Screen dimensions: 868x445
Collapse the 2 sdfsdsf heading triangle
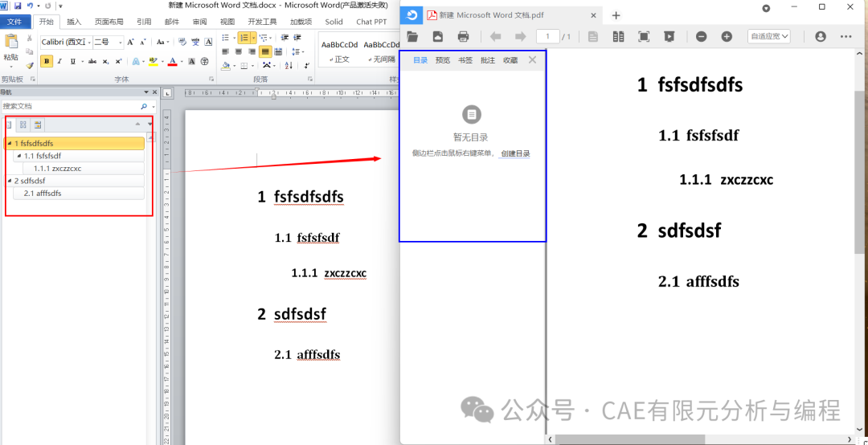(10, 181)
